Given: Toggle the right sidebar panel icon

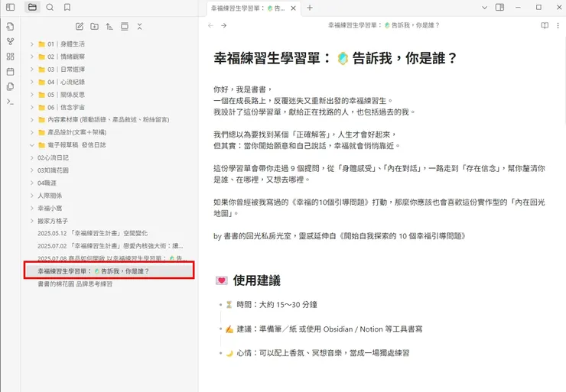Looking at the screenshot, I should [500, 7].
